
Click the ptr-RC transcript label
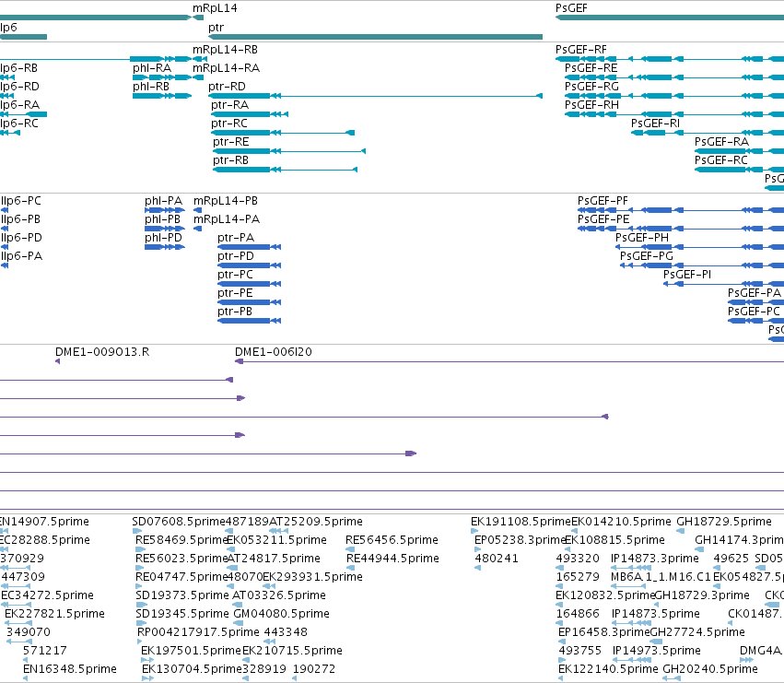click(229, 124)
